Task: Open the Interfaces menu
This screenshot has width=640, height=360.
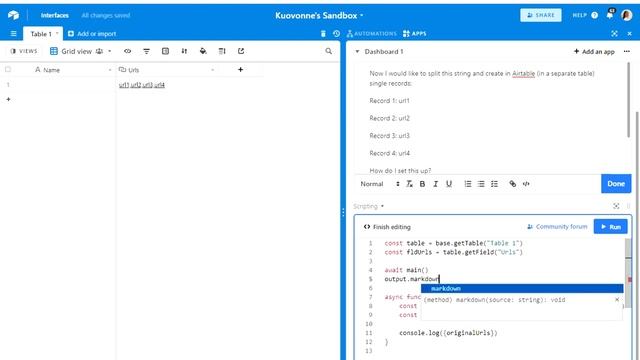Action: tap(55, 16)
